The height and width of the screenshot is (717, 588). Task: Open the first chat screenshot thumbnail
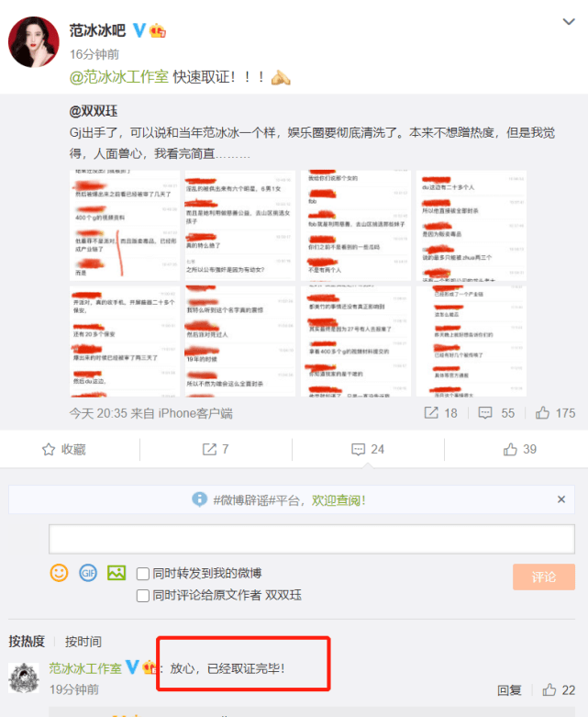[125, 226]
